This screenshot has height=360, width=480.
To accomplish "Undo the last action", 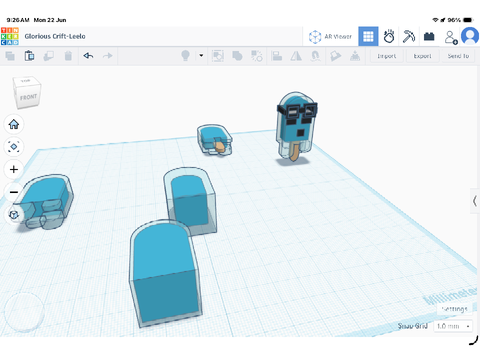I will tap(88, 56).
